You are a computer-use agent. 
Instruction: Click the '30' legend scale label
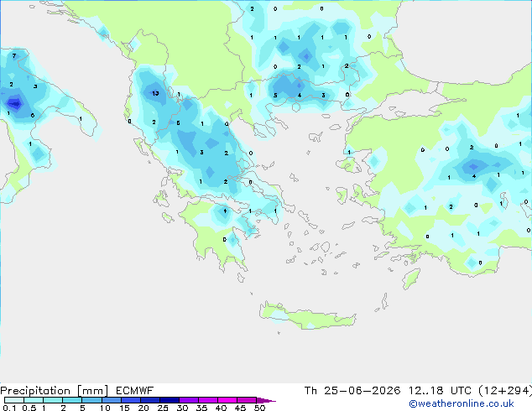pos(182,408)
